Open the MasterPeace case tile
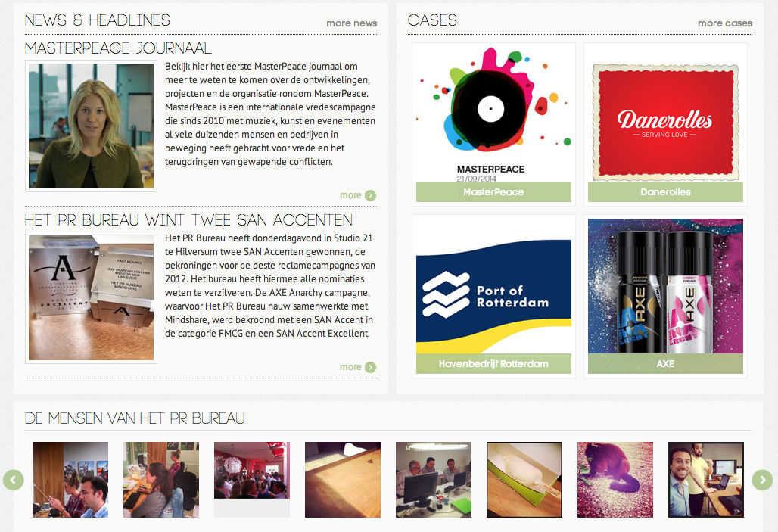This screenshot has width=778, height=532. [493, 124]
